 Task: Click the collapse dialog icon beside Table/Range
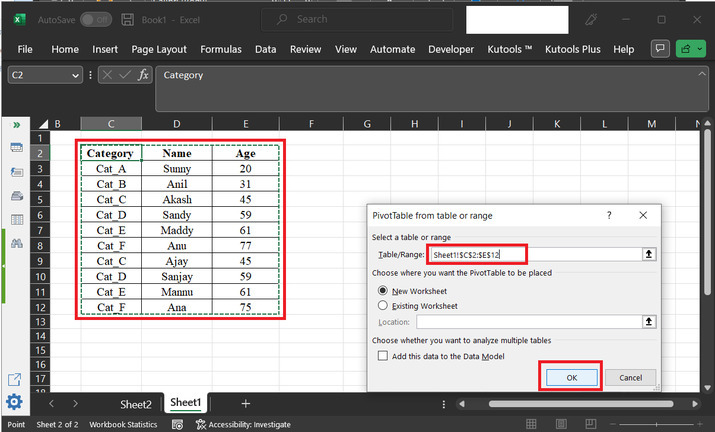point(649,254)
